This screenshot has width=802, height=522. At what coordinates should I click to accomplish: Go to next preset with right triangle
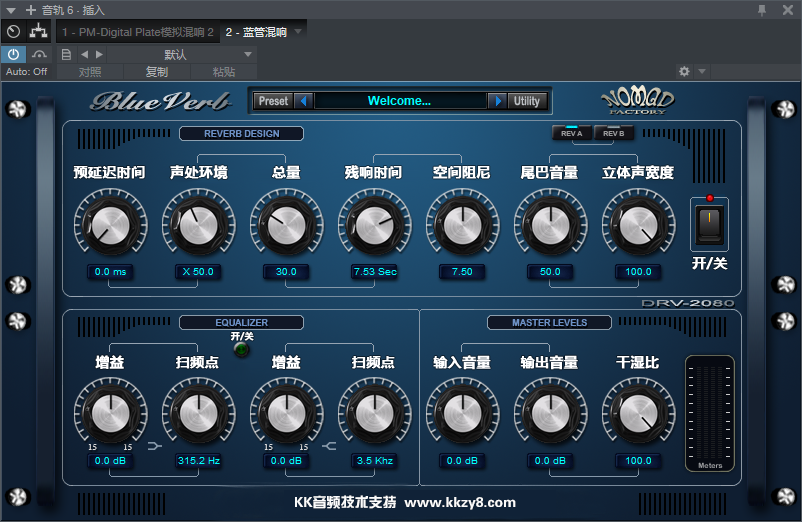click(99, 54)
